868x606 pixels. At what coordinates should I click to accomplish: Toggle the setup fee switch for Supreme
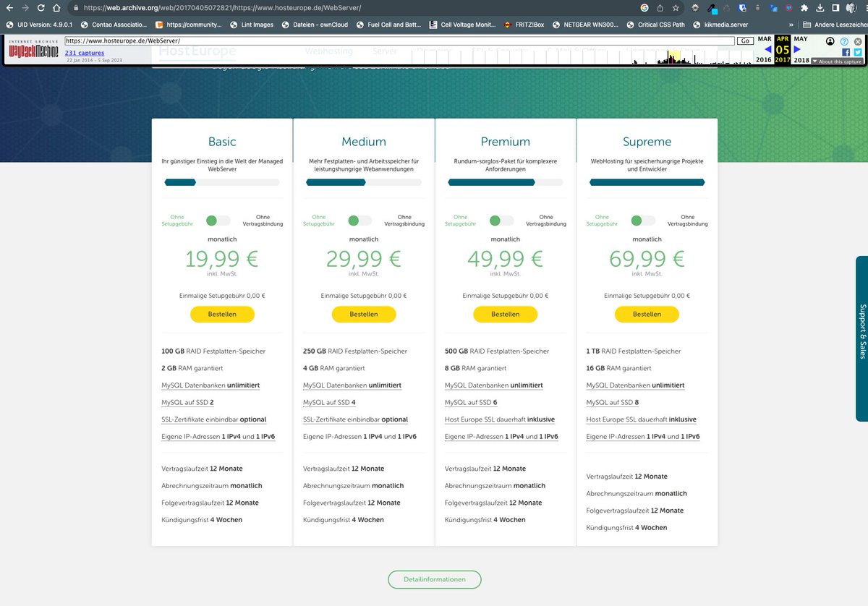click(643, 221)
